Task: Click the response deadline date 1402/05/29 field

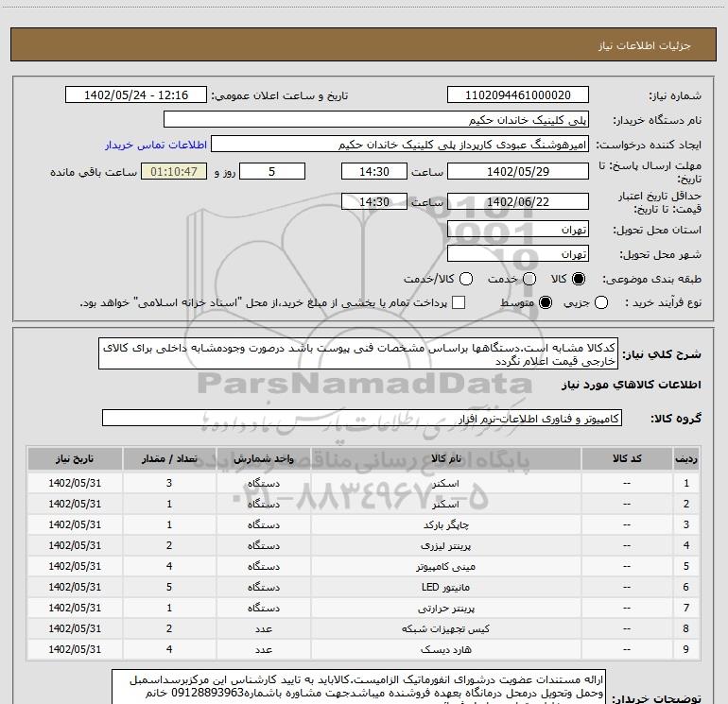Action: point(517,172)
